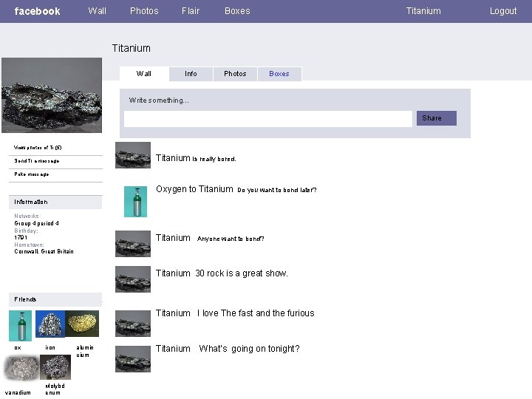Click the '30 rock is a great show.' text
Image resolution: width=532 pixels, height=399 pixels.
(x=242, y=273)
